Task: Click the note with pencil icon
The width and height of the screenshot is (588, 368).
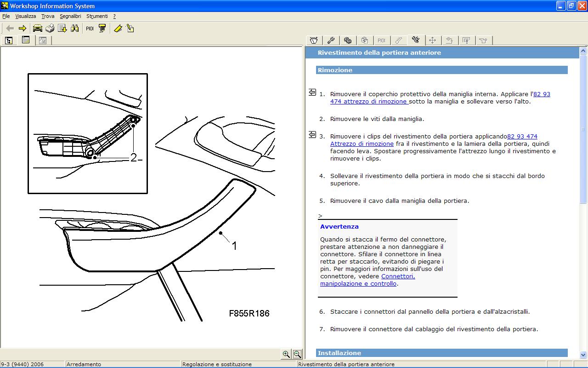Action: click(x=130, y=29)
